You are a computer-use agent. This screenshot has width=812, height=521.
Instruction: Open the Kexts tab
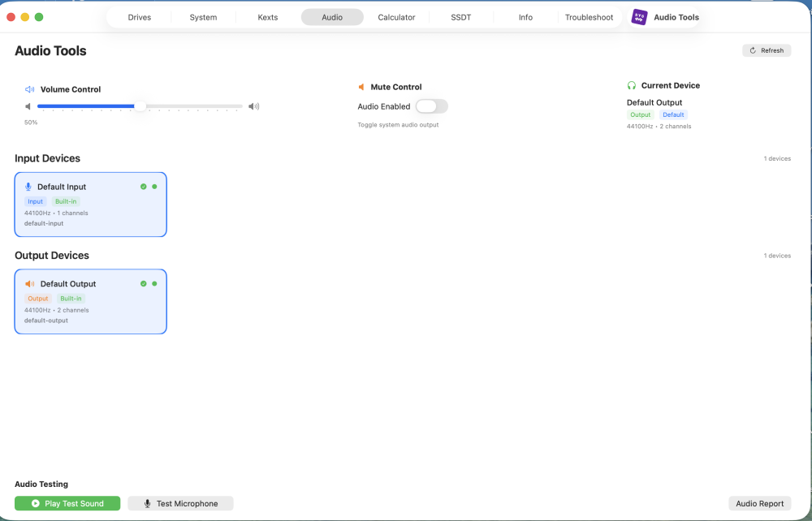(268, 17)
